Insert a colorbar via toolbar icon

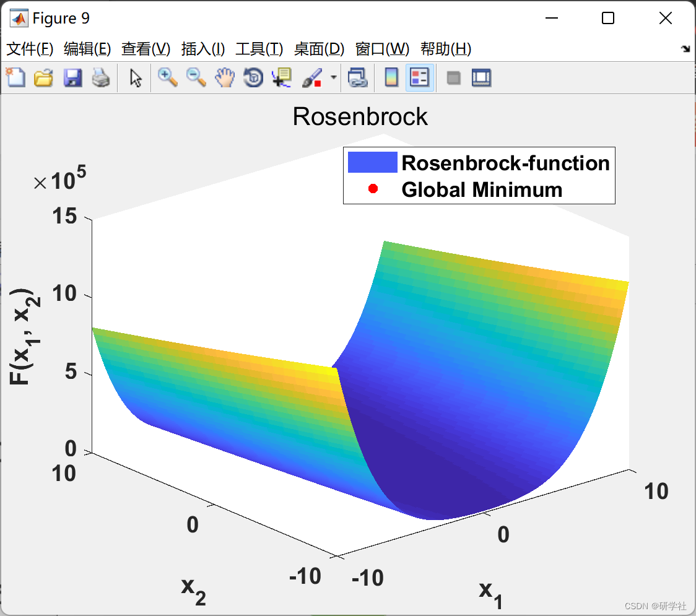[x=391, y=77]
